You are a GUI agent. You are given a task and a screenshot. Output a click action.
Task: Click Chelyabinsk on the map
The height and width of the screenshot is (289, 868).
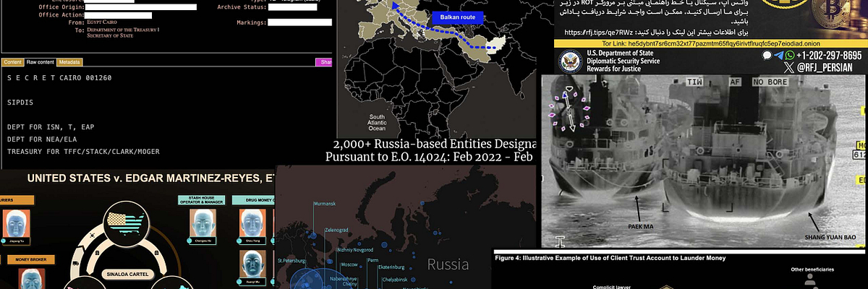[x=396, y=280]
